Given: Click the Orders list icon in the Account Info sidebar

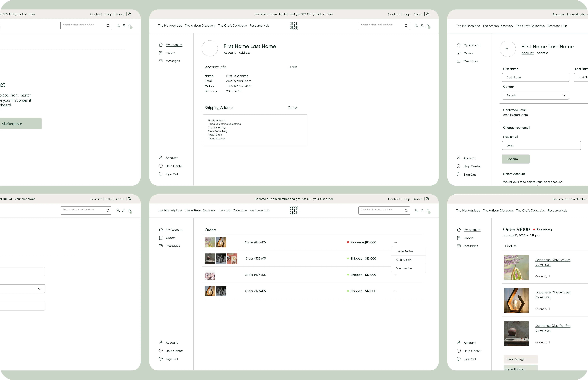Looking at the screenshot, I should coord(161,53).
